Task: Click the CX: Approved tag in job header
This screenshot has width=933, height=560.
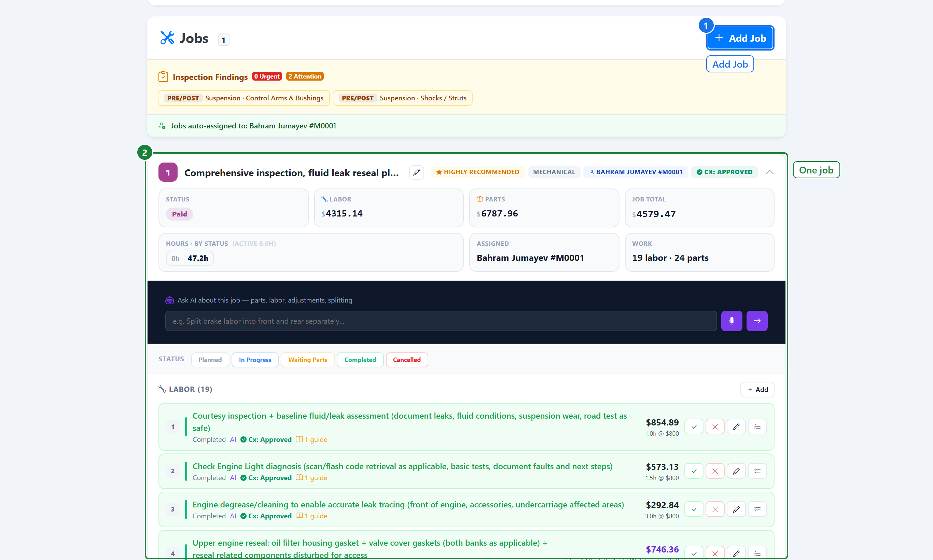Action: coord(724,172)
